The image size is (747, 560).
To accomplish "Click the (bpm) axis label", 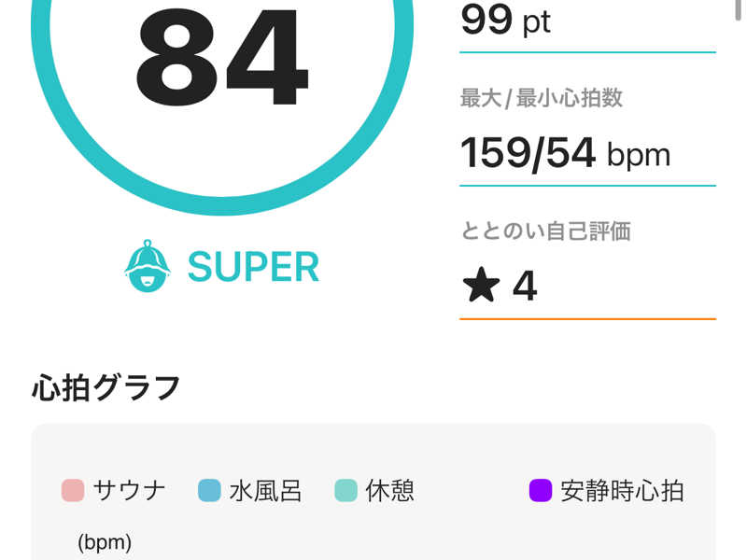I will [105, 542].
